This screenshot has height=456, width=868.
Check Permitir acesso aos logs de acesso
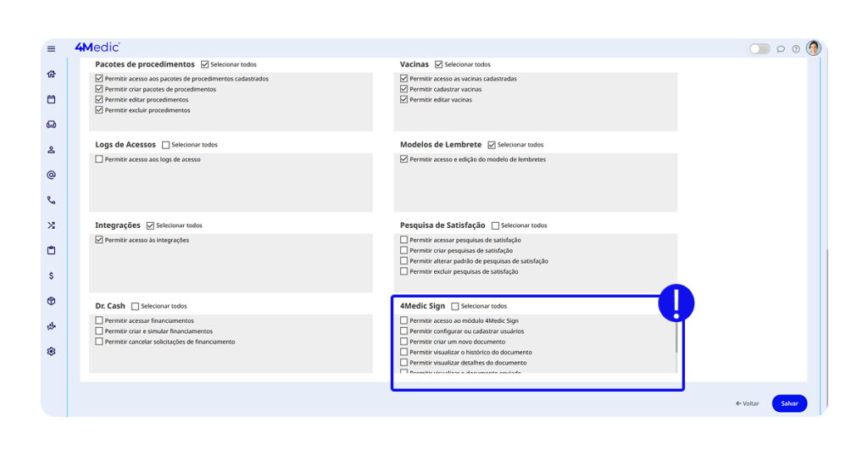[99, 159]
